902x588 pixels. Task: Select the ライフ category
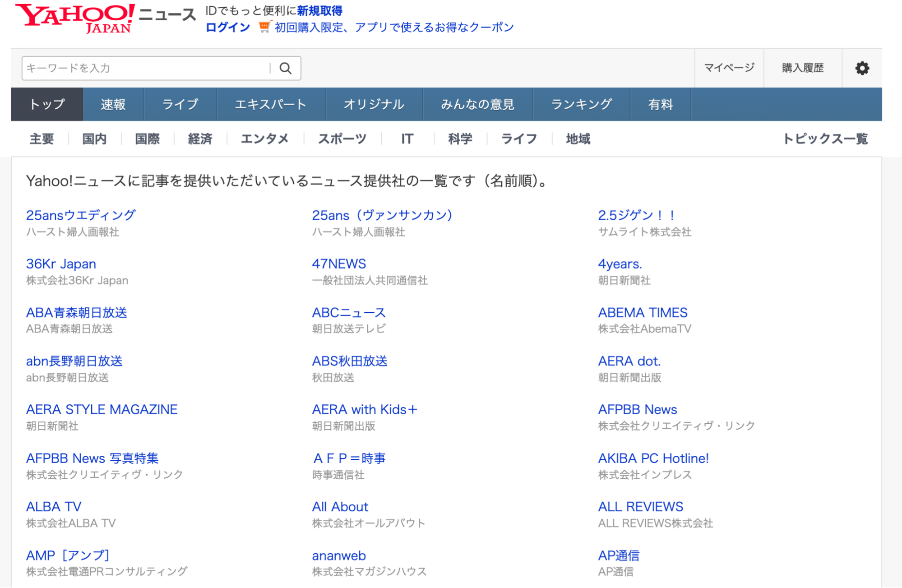point(519,139)
